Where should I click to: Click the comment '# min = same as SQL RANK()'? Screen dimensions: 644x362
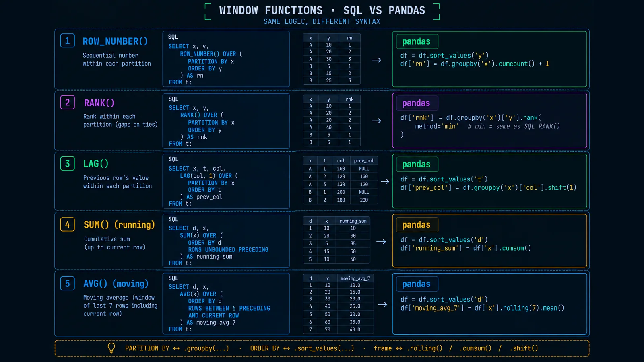(x=514, y=126)
